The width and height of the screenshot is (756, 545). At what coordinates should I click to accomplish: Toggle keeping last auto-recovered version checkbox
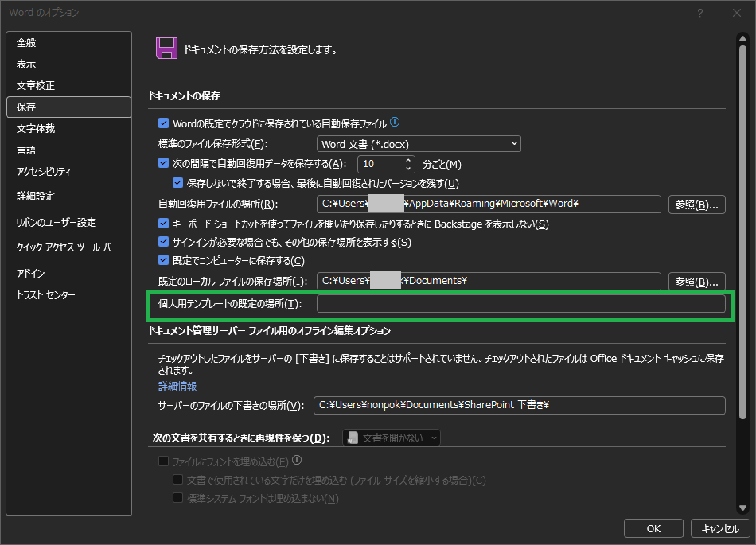point(178,183)
